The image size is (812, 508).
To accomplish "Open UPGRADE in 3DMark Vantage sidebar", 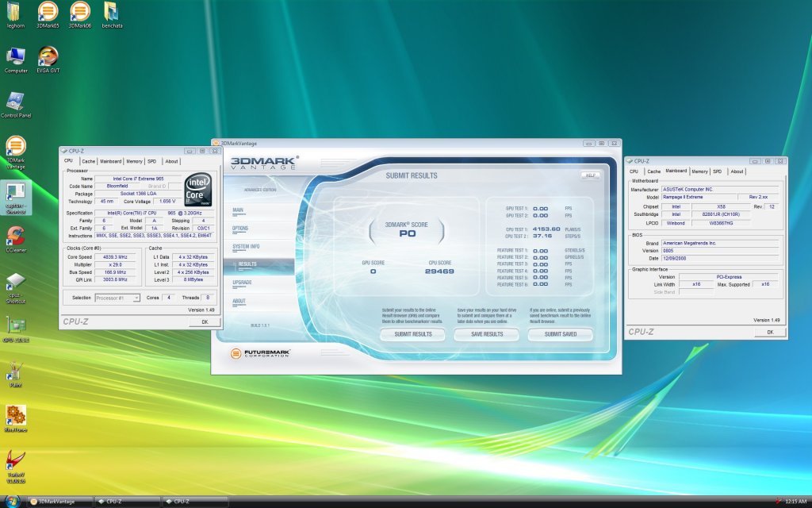I will [x=243, y=283].
